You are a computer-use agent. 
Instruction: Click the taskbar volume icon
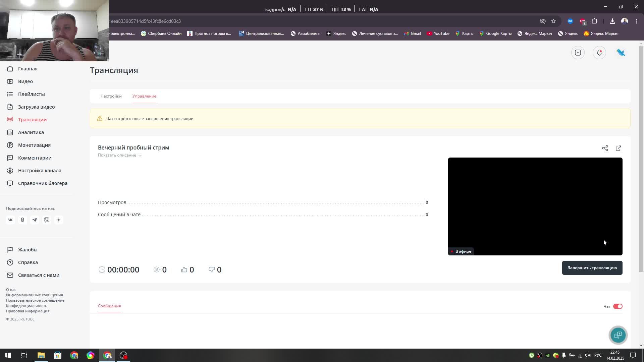click(588, 355)
